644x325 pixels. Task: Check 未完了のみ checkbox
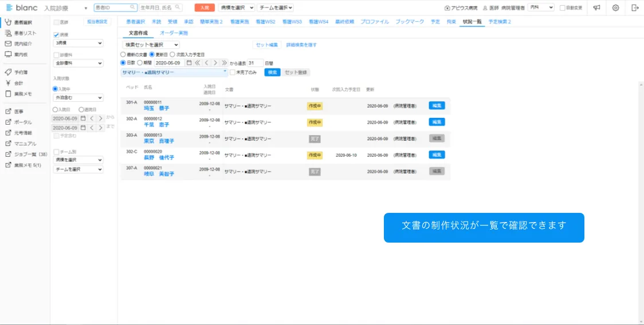pyautogui.click(x=233, y=72)
